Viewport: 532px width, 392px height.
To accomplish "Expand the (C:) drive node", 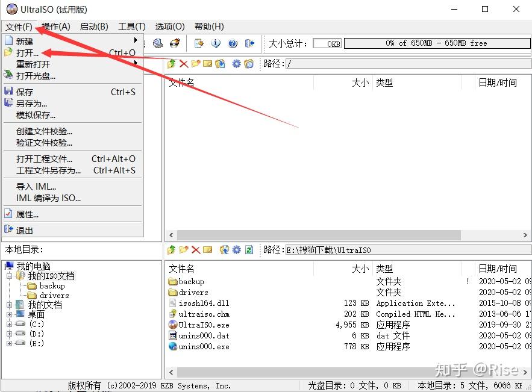I will [x=10, y=324].
